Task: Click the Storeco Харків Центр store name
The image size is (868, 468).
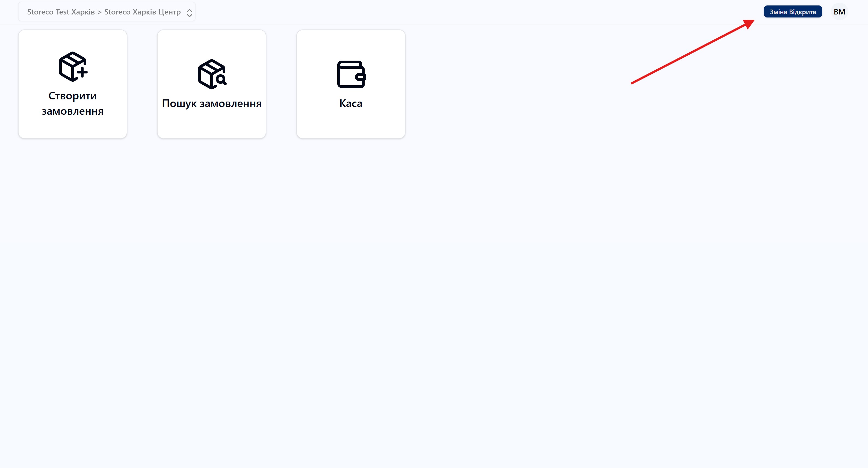Action: pyautogui.click(x=143, y=12)
